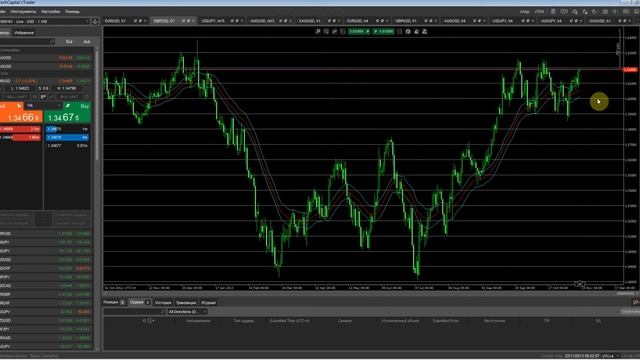Click the Sell Limit button
Viewport: 640px width, 360px height.
pos(16,97)
